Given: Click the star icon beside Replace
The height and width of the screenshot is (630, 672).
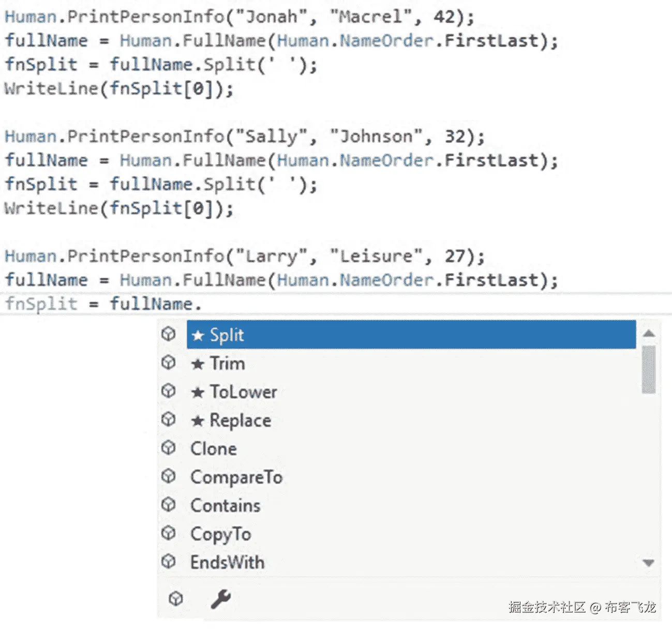Looking at the screenshot, I should 197,419.
